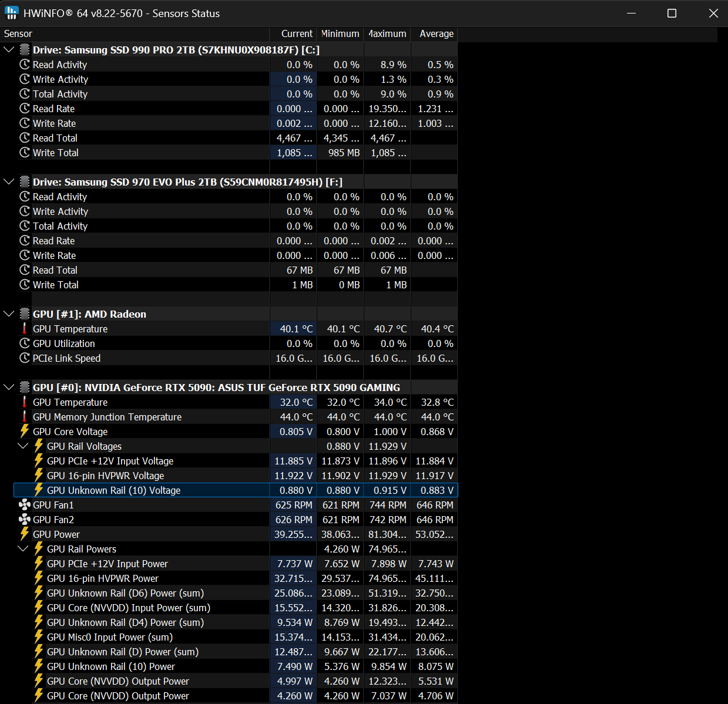The height and width of the screenshot is (704, 728).
Task: Click the chip icon beside Samsung SSD 970 EVO Plus
Action: (x=25, y=182)
